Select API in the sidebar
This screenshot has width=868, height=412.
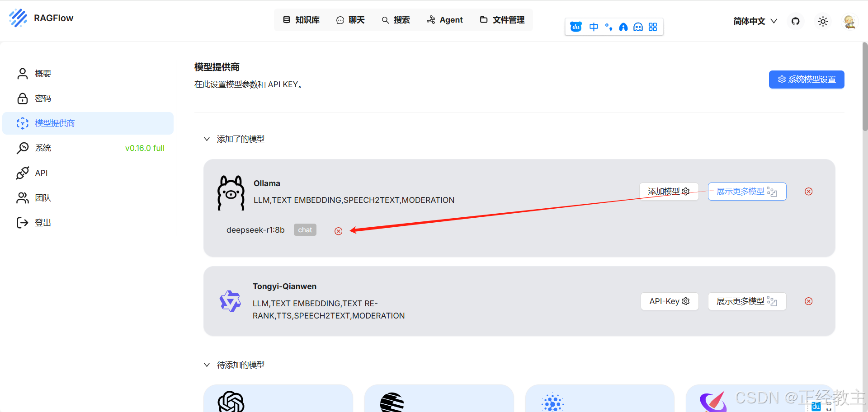[88, 173]
